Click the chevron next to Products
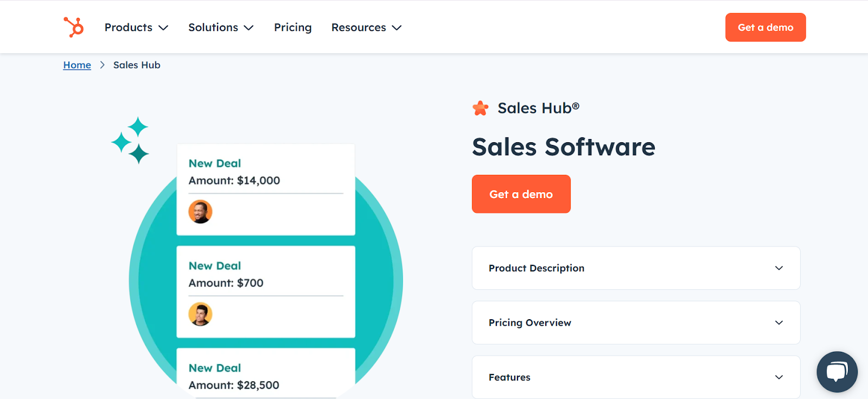This screenshot has width=868, height=399. coord(163,28)
